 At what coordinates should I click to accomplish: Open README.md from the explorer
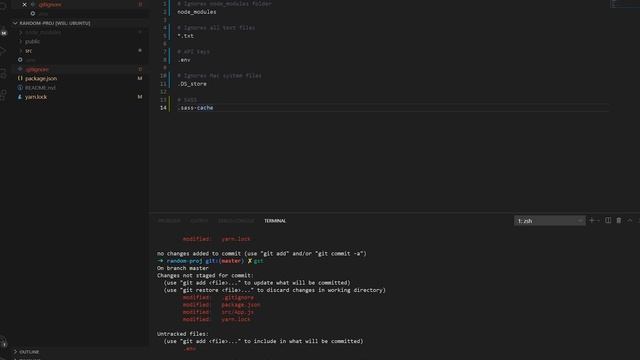coord(40,88)
